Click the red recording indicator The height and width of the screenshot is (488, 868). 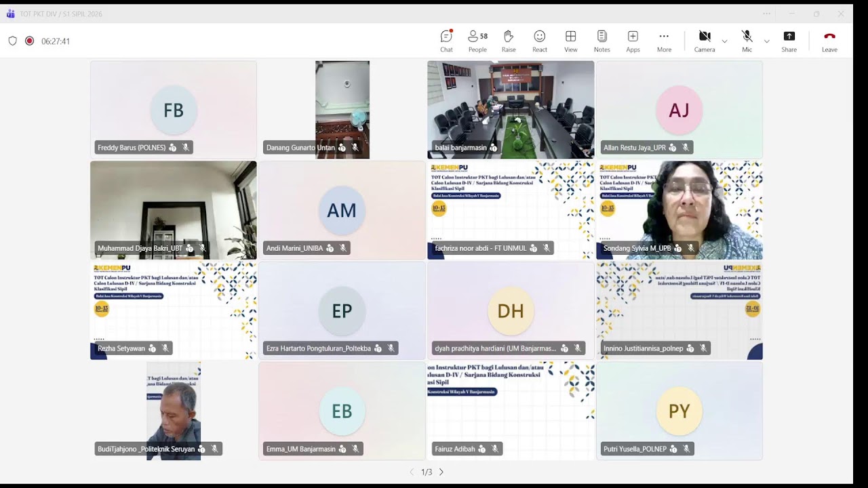click(29, 41)
